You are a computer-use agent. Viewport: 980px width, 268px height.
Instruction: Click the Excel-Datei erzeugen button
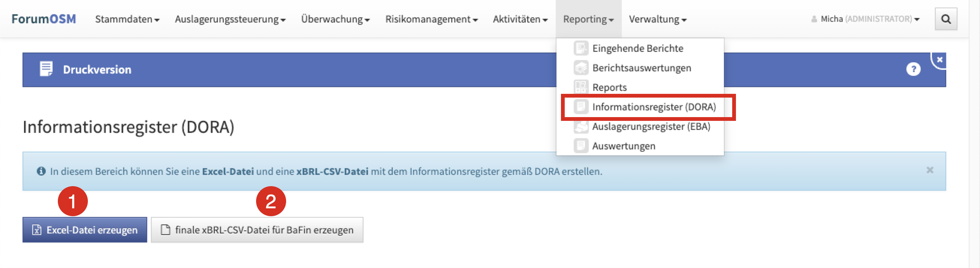(85, 230)
